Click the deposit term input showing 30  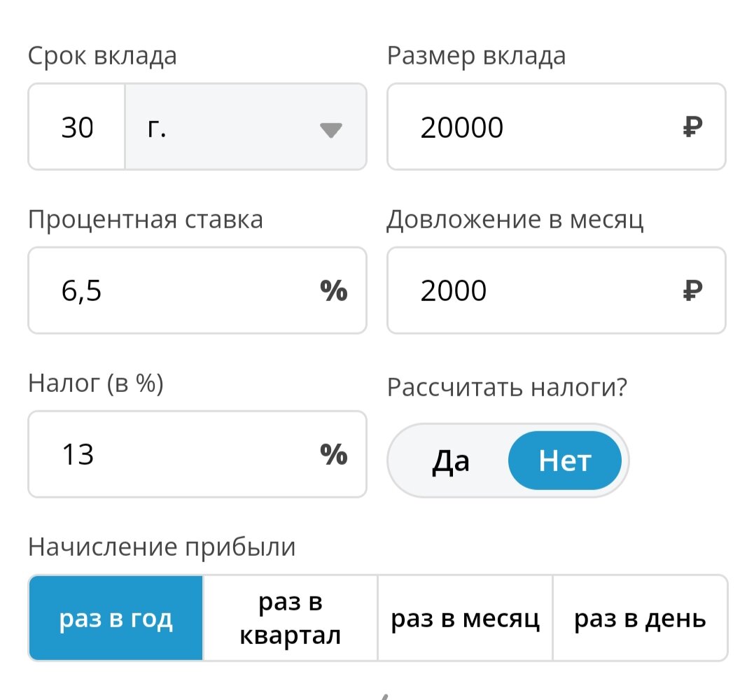pos(75,127)
